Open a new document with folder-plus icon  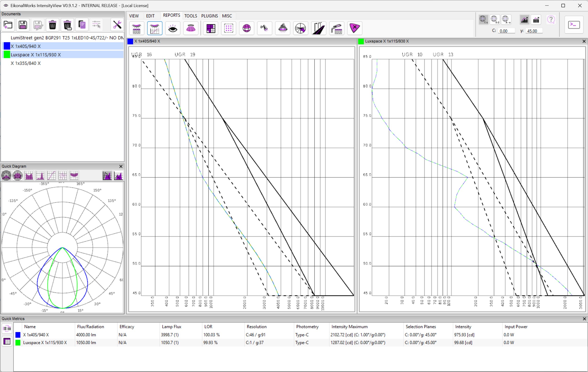8,25
